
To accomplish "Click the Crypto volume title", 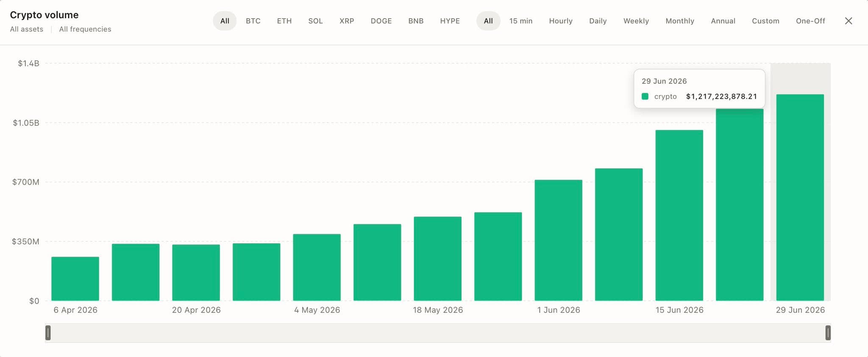I will (44, 15).
